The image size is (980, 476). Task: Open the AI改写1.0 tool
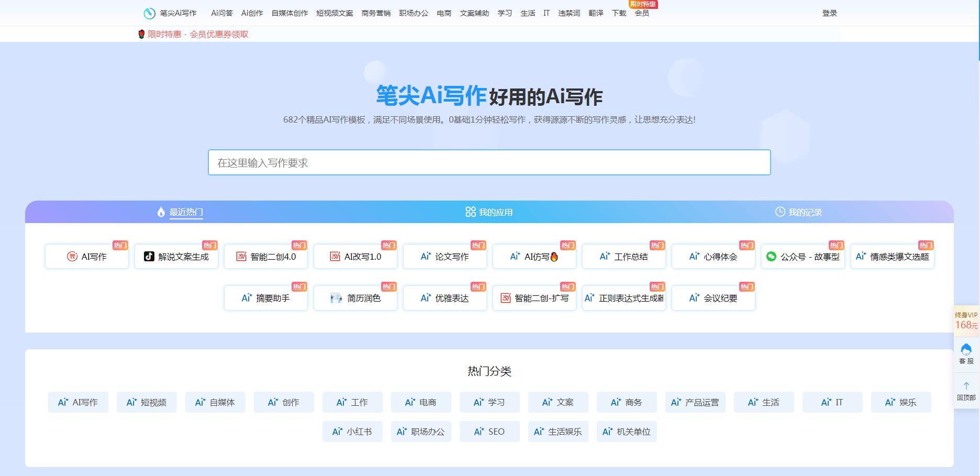[x=355, y=257]
